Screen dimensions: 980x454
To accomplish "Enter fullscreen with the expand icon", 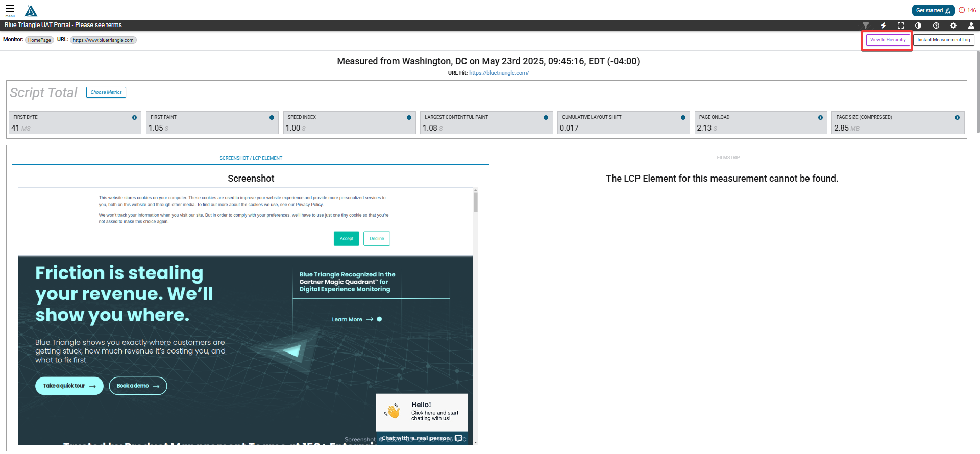I will pos(901,26).
